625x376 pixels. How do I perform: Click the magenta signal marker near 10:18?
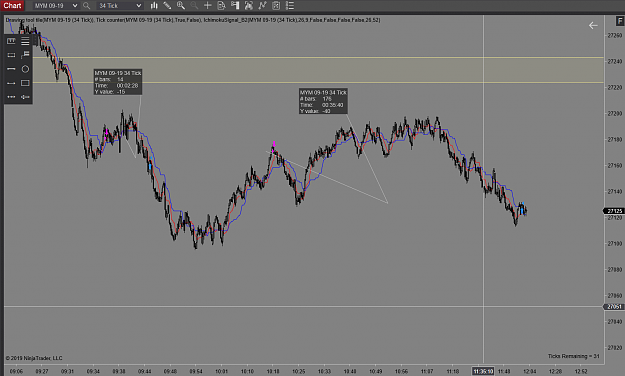(274, 144)
